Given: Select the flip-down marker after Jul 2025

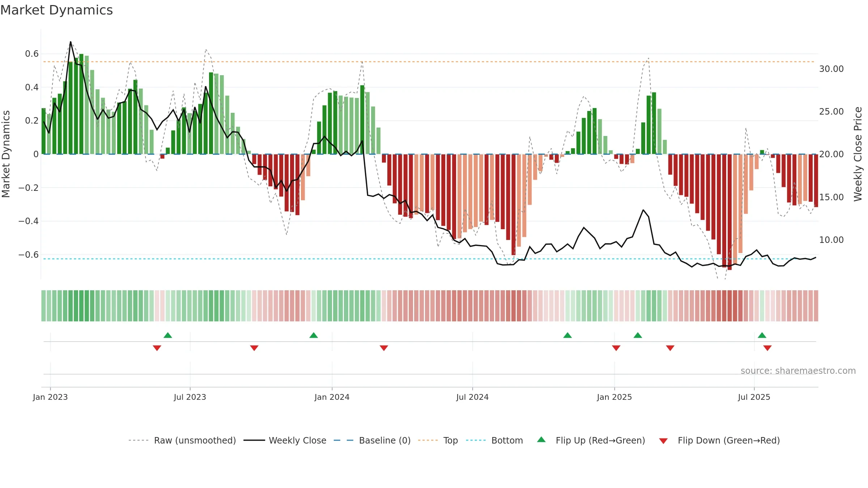Looking at the screenshot, I should [767, 348].
